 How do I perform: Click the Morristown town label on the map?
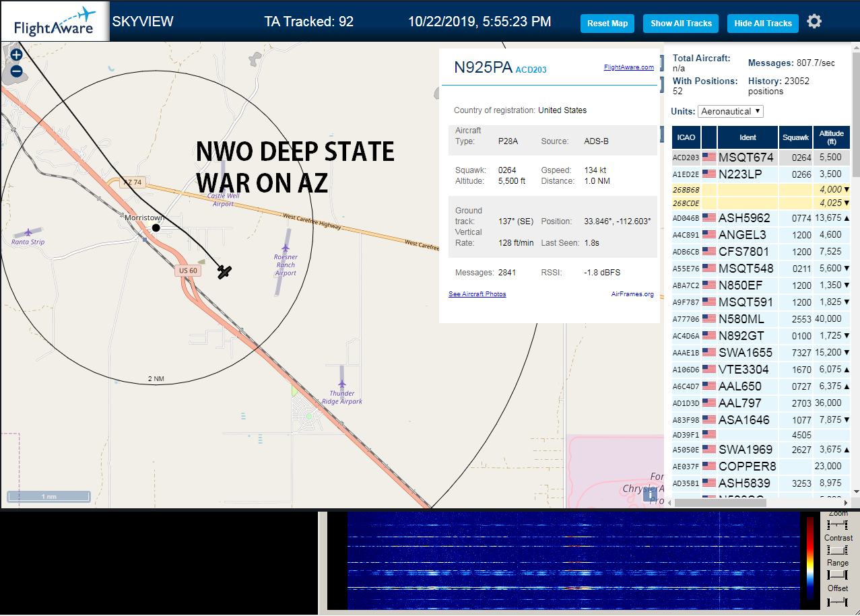coord(145,217)
